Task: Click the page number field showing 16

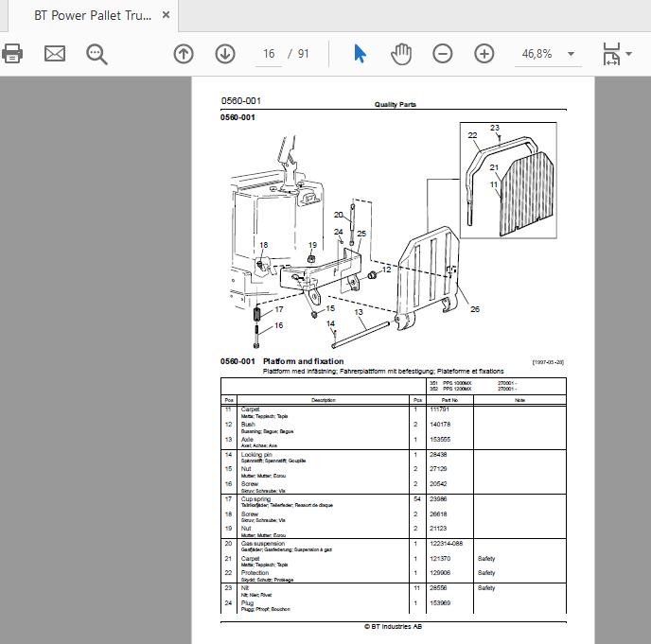Action: pyautogui.click(x=269, y=54)
